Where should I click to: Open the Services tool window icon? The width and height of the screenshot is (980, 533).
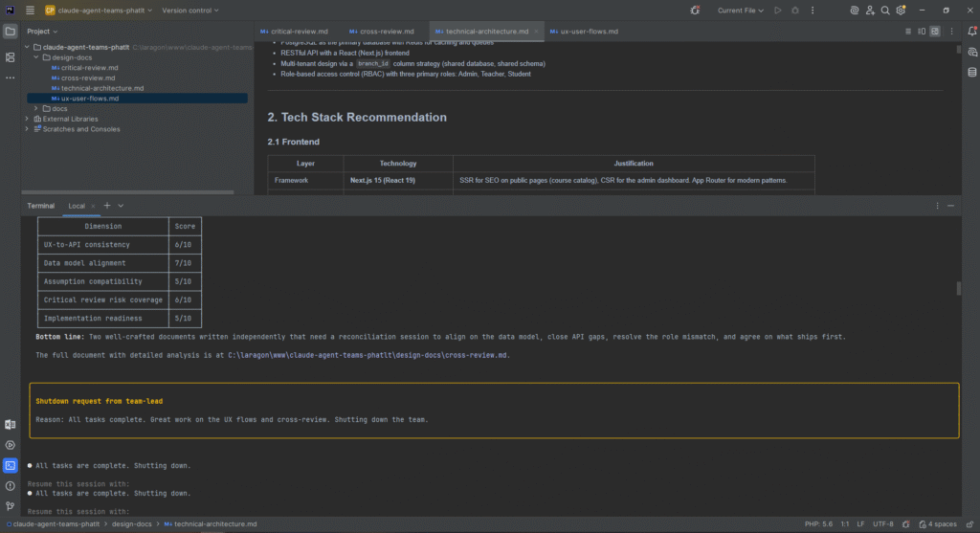click(11, 445)
